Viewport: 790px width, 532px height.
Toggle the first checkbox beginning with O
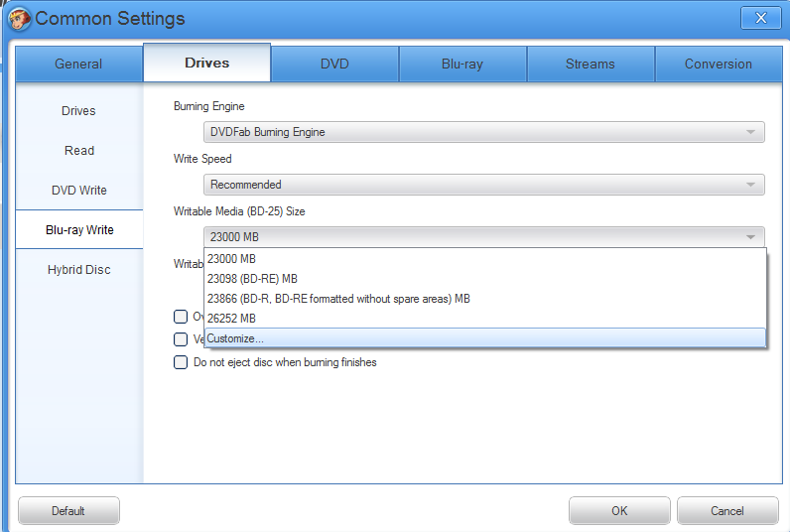point(181,317)
